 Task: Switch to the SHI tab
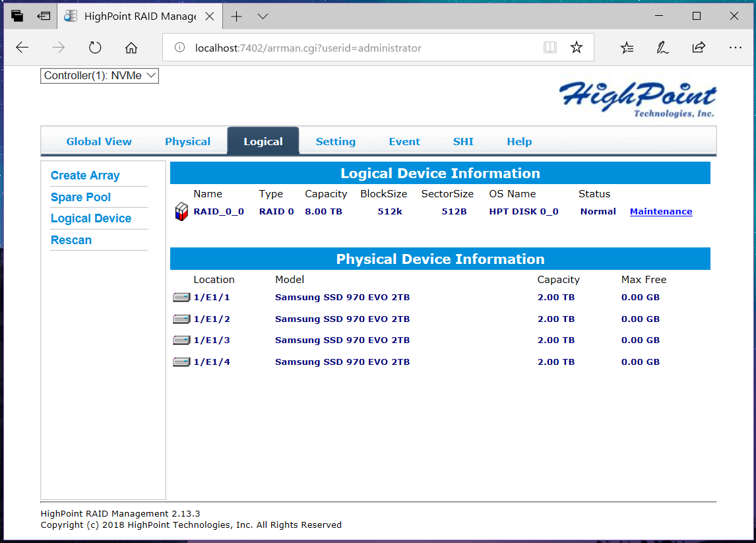(x=463, y=141)
